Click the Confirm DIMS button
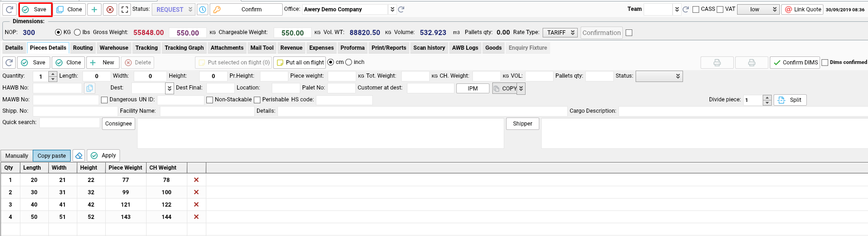 (795, 63)
